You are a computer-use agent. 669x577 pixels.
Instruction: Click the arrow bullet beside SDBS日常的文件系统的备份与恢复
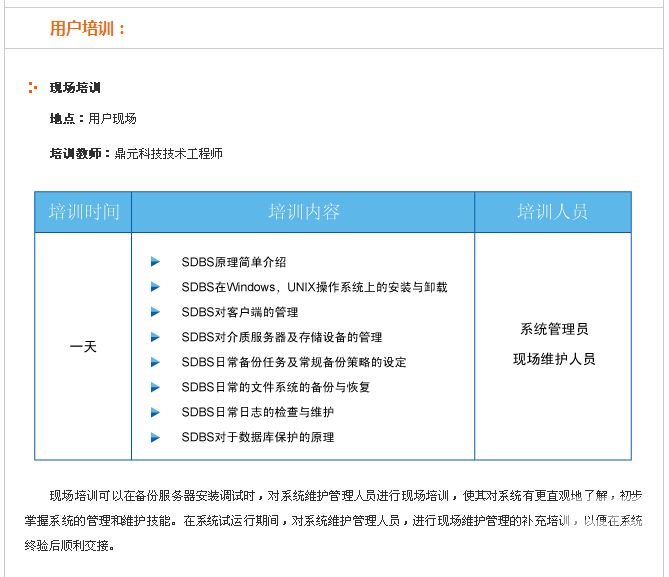[x=155, y=387]
